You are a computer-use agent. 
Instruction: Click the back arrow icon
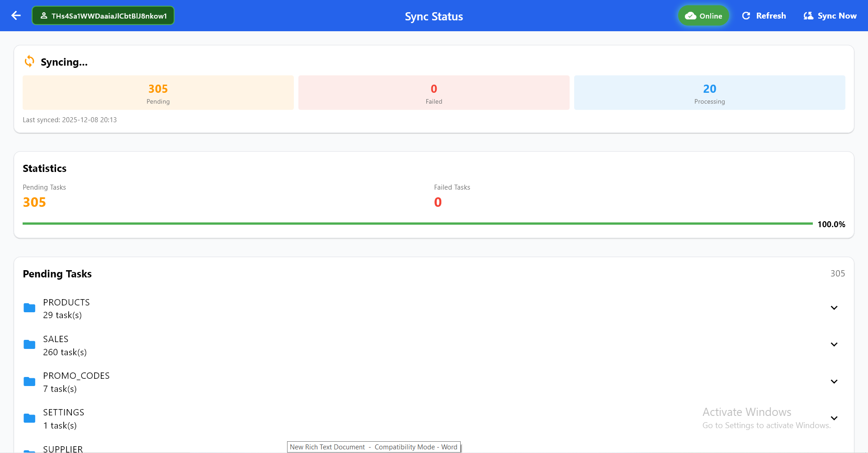coord(16,15)
